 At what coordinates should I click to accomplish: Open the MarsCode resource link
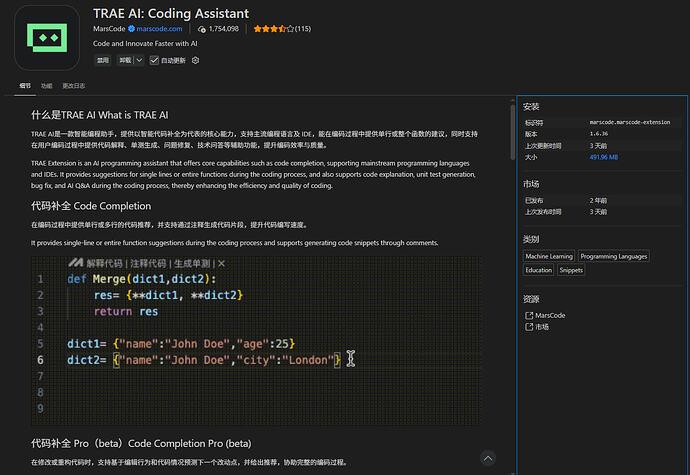pos(550,315)
